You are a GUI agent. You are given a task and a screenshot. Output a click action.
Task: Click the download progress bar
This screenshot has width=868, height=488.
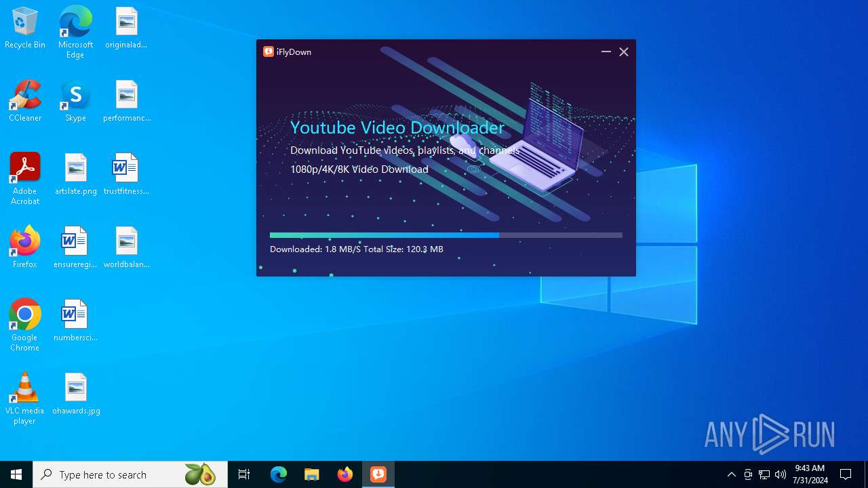pos(446,235)
